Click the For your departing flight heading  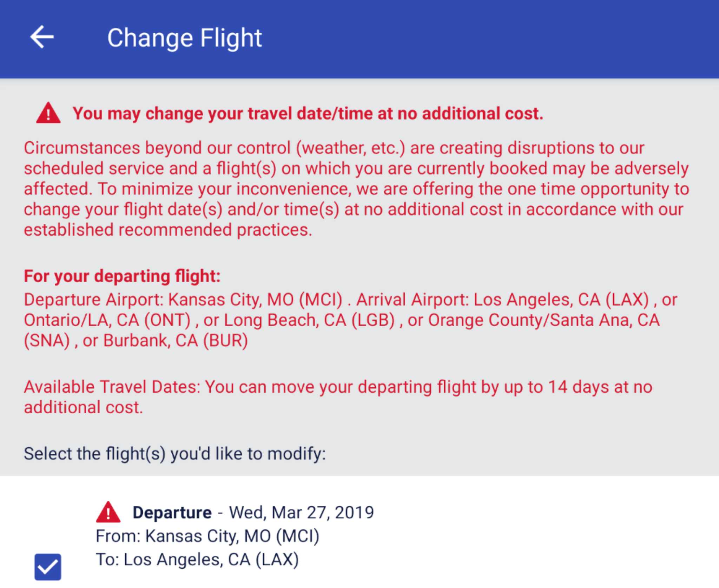point(122,276)
